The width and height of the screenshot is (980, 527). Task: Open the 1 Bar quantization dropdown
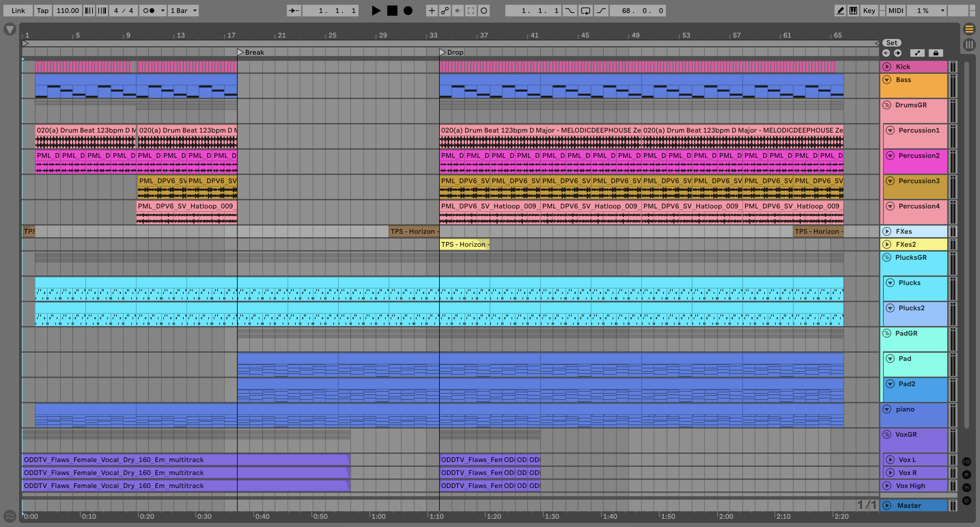tap(183, 11)
